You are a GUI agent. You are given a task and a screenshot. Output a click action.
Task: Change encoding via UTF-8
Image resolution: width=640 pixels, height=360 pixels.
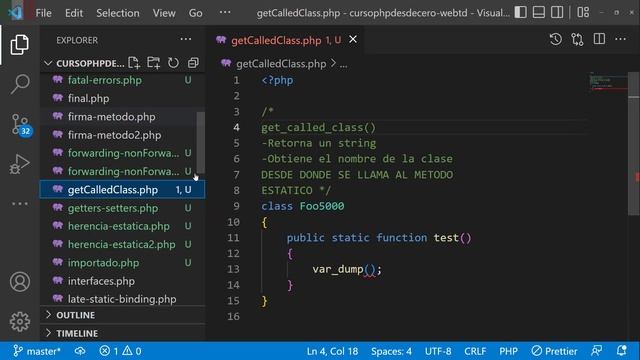click(438, 351)
